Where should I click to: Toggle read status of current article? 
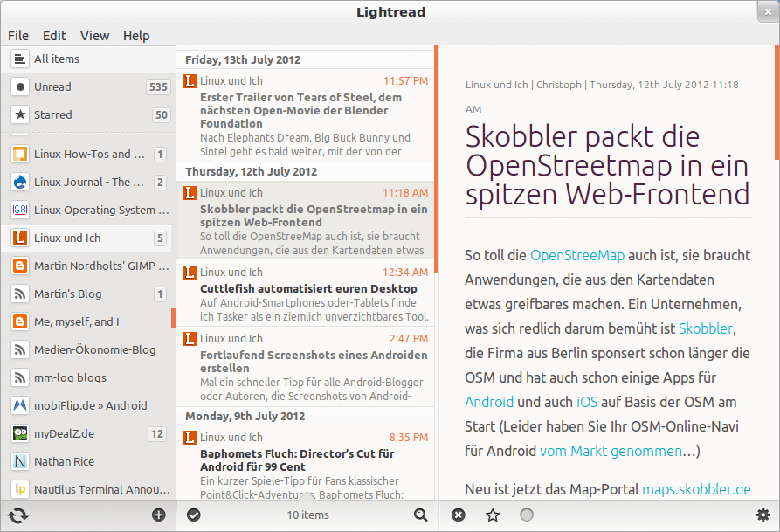(525, 515)
